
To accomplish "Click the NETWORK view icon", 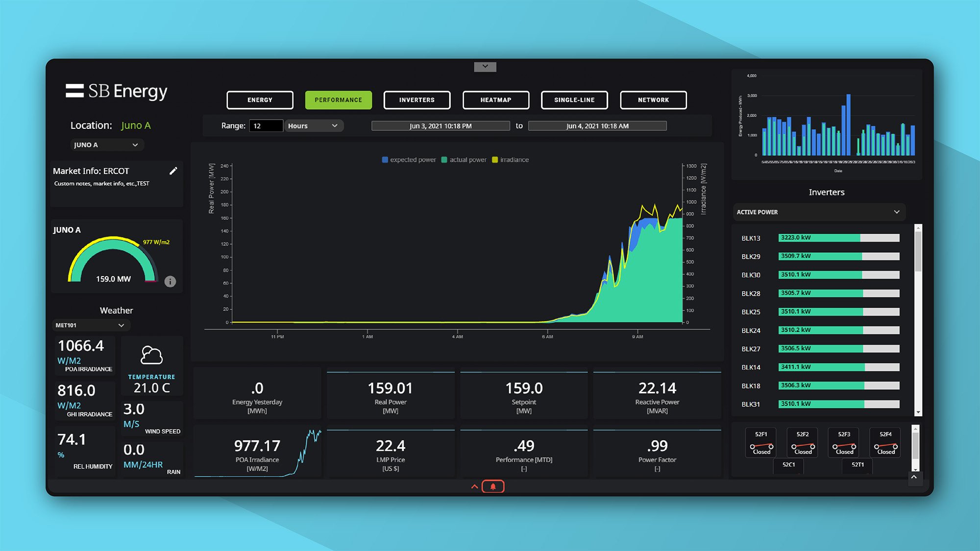I will [652, 99].
